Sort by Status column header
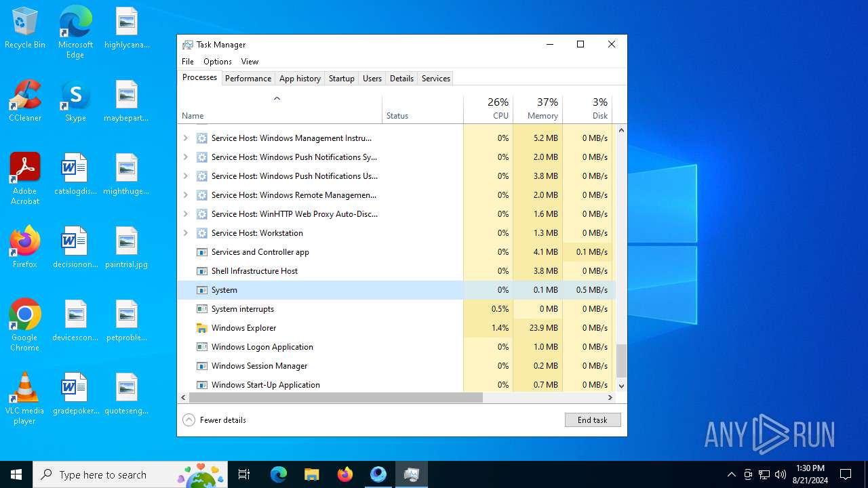The width and height of the screenshot is (868, 488). 423,108
